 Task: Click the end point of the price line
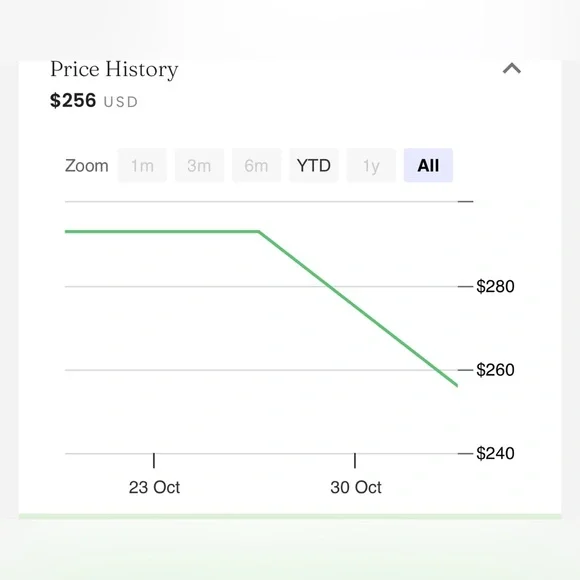pyautogui.click(x=457, y=385)
